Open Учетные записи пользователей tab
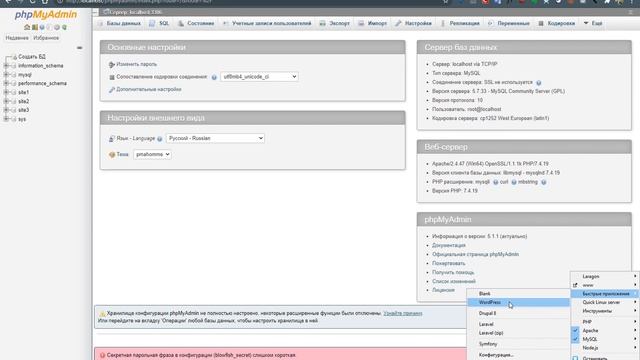The width and height of the screenshot is (640, 360). click(x=267, y=23)
